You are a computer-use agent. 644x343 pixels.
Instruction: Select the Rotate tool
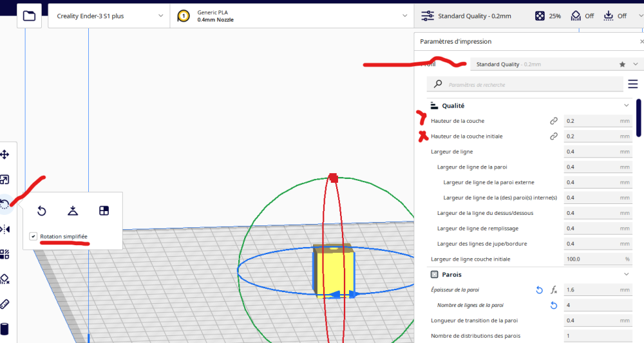coord(4,205)
